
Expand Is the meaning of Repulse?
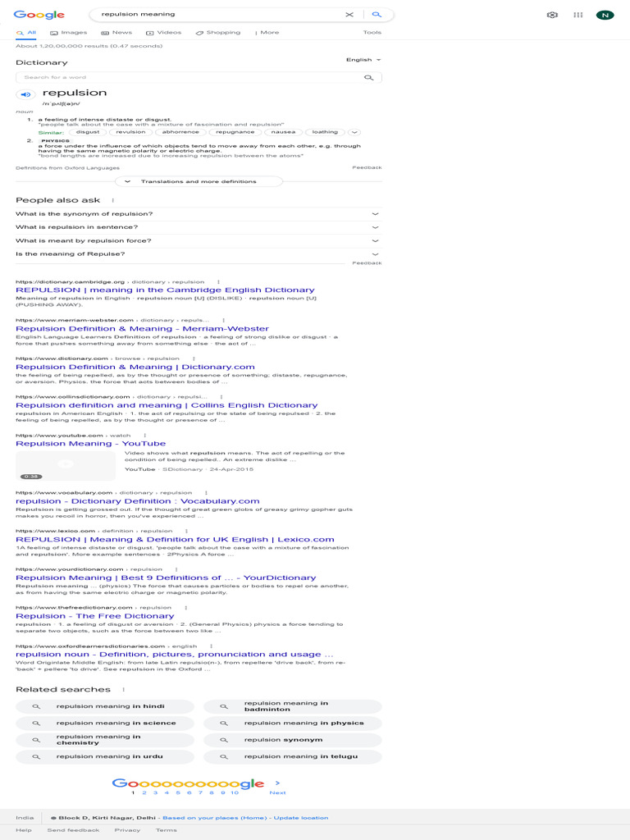pyautogui.click(x=199, y=254)
